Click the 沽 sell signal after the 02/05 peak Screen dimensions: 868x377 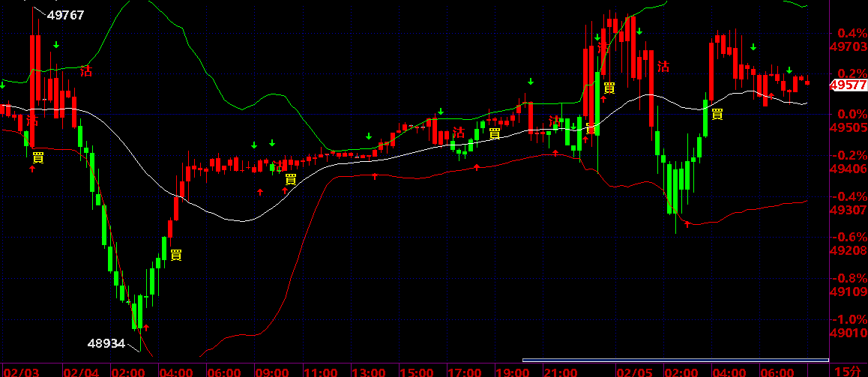[x=663, y=67]
